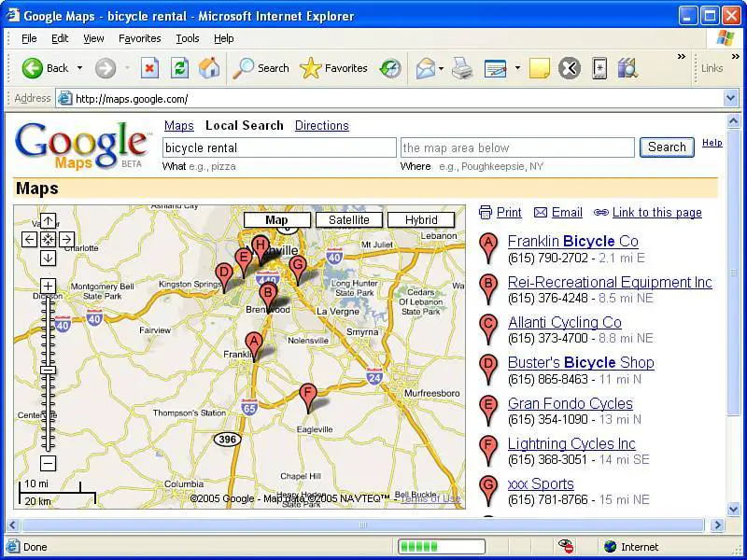The image size is (747, 560).
Task: Zoom in with the plus button
Action: click(x=48, y=287)
